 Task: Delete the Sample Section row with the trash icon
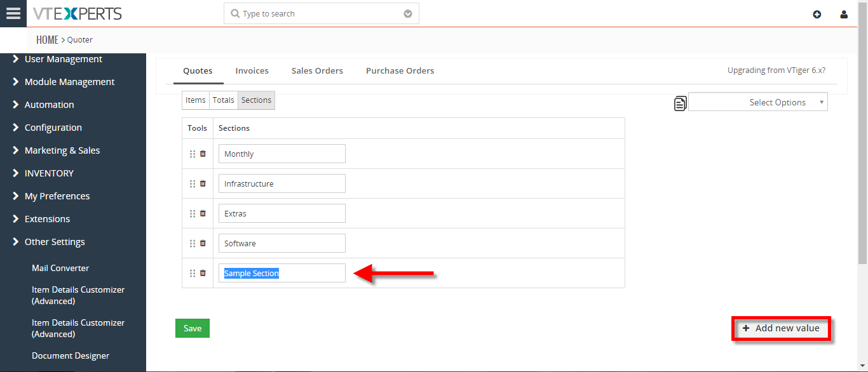[203, 273]
